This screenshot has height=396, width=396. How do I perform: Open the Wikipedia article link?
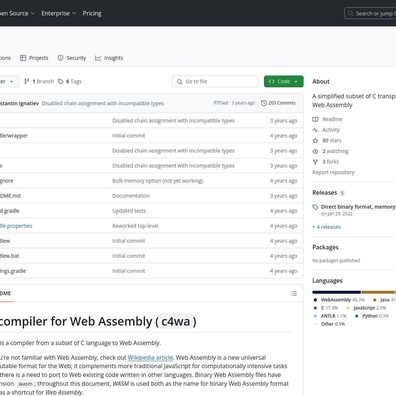[150, 357]
